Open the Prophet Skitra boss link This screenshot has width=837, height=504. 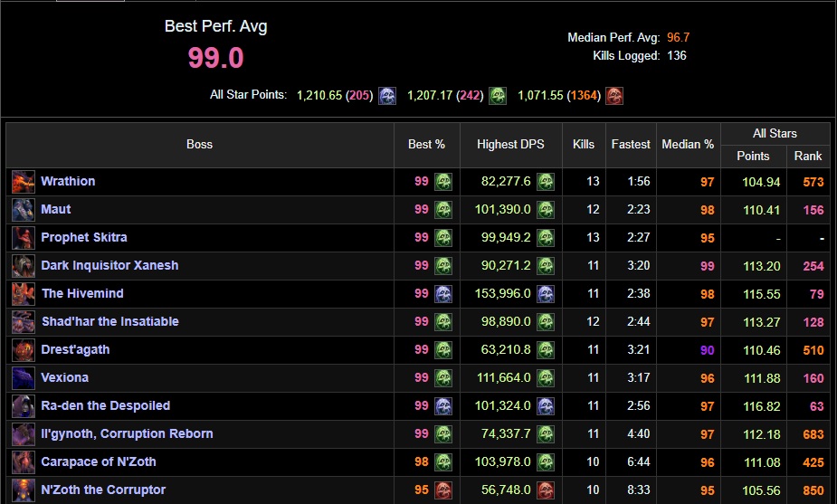84,238
